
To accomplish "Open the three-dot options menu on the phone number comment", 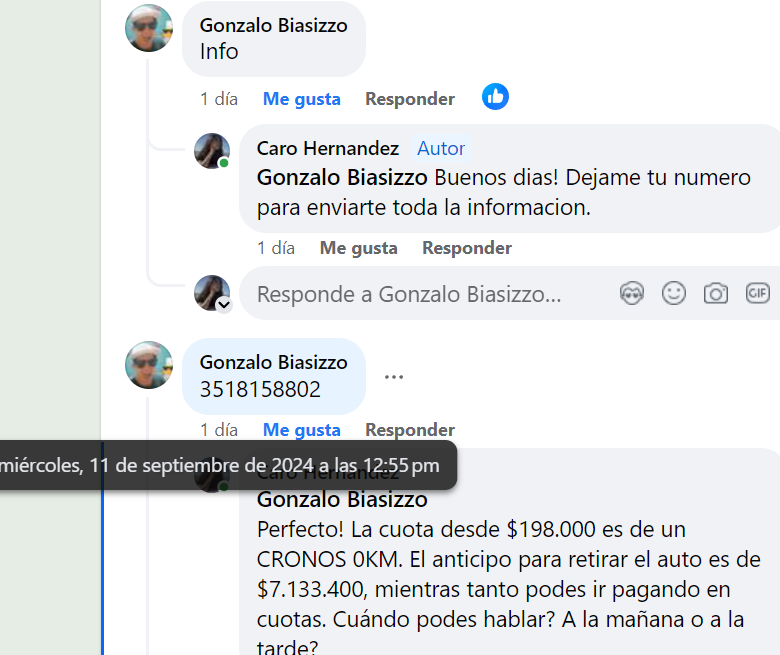I will pyautogui.click(x=394, y=377).
